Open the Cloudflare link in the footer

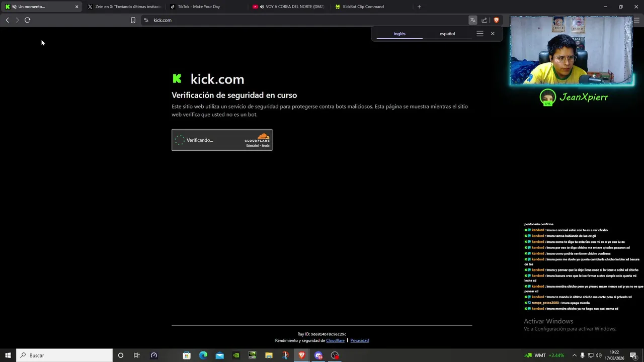335,340
